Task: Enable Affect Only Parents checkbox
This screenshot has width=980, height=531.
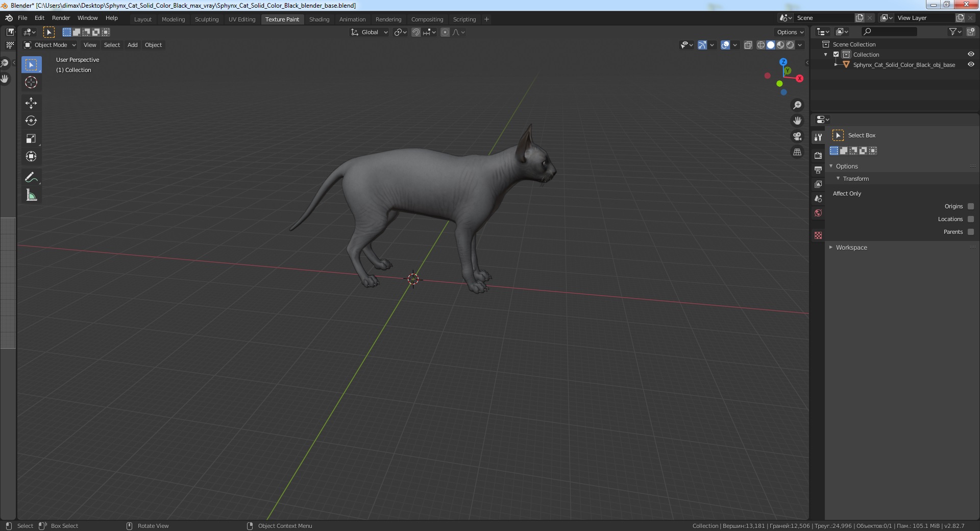Action: pyautogui.click(x=971, y=232)
